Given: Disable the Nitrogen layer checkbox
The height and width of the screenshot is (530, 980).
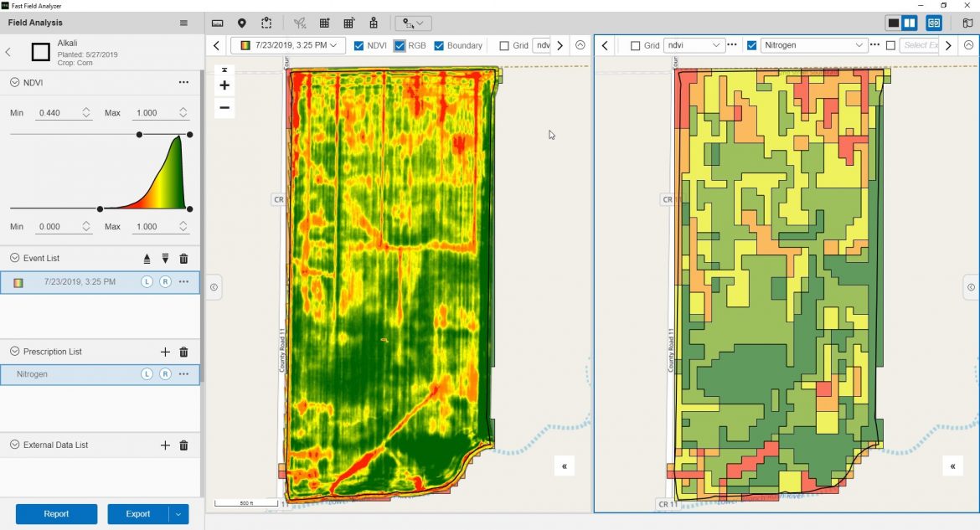Looking at the screenshot, I should pyautogui.click(x=751, y=46).
